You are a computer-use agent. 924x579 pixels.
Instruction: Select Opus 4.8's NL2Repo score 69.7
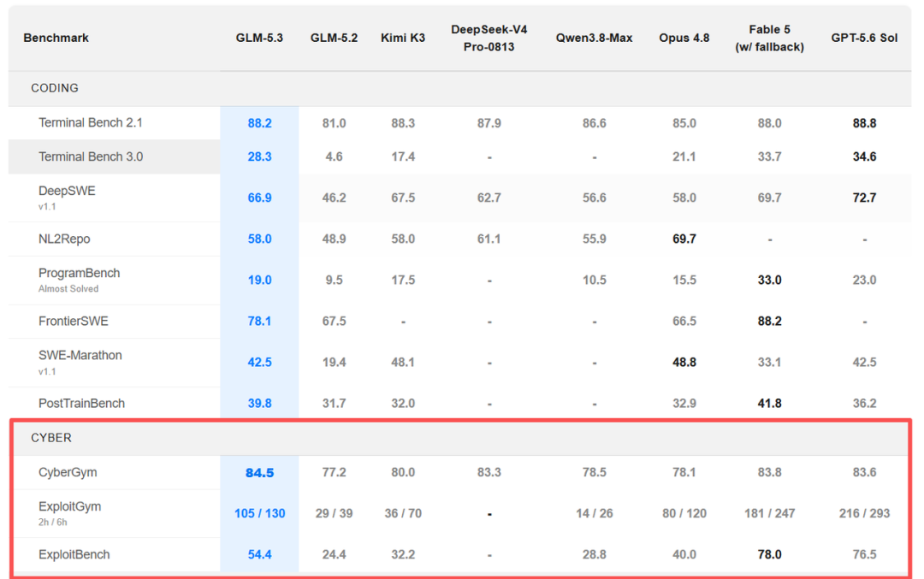point(684,239)
